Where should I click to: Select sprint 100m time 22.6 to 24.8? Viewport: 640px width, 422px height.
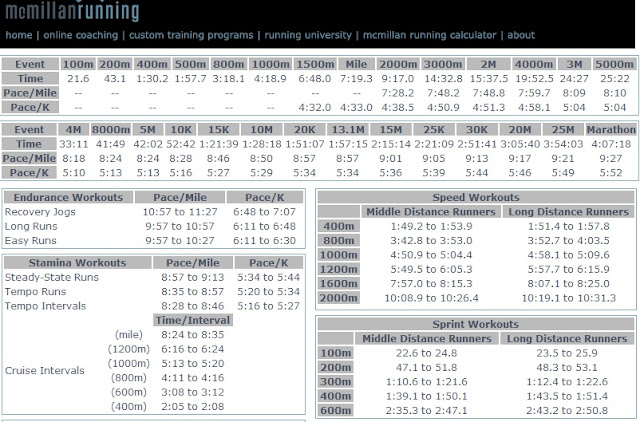(x=427, y=353)
